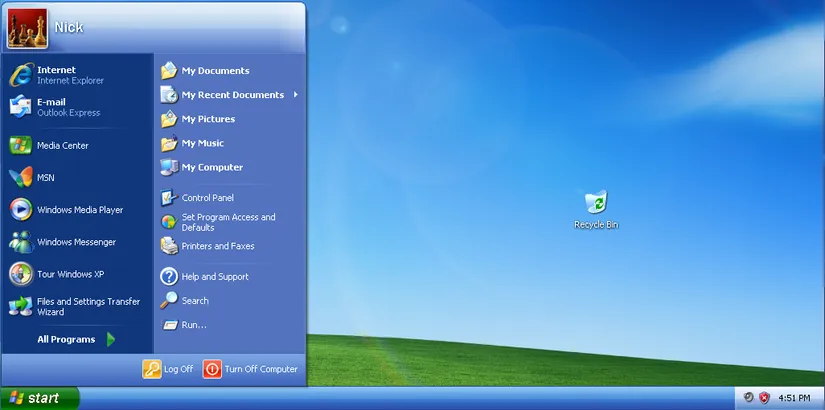Click the Log Off button
Image resolution: width=825 pixels, height=410 pixels.
[168, 369]
